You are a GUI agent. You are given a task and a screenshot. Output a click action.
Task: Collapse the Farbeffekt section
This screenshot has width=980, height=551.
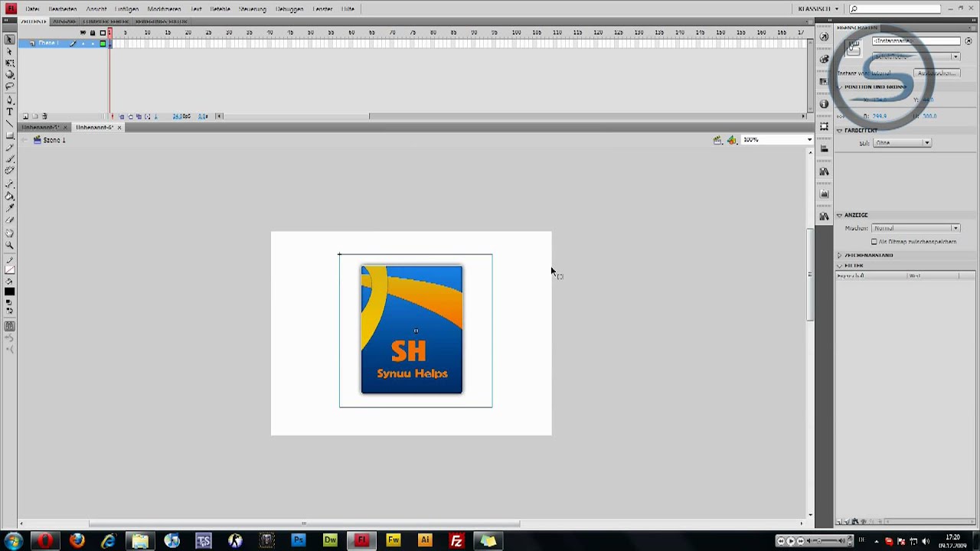pos(839,131)
